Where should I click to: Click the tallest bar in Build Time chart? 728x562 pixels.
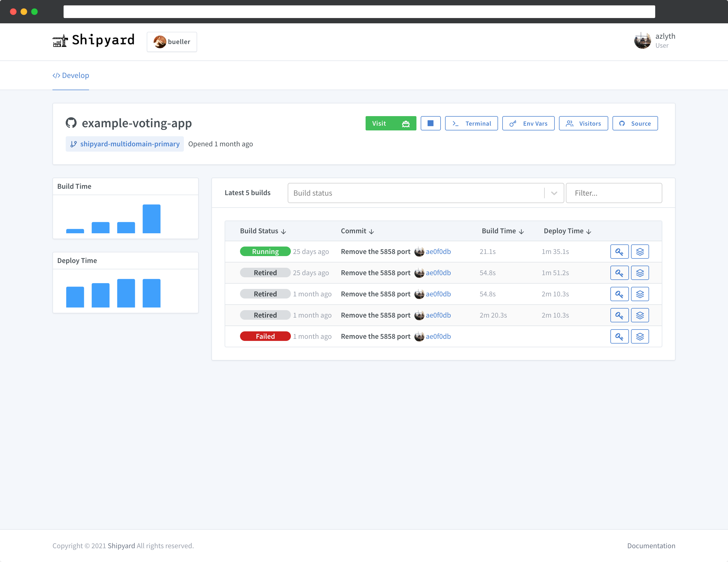(x=151, y=219)
